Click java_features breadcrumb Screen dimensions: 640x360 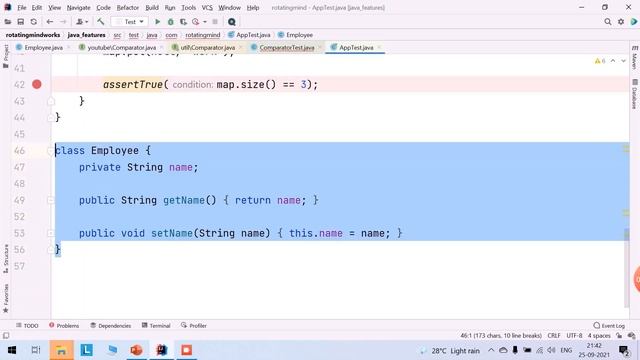click(x=87, y=35)
